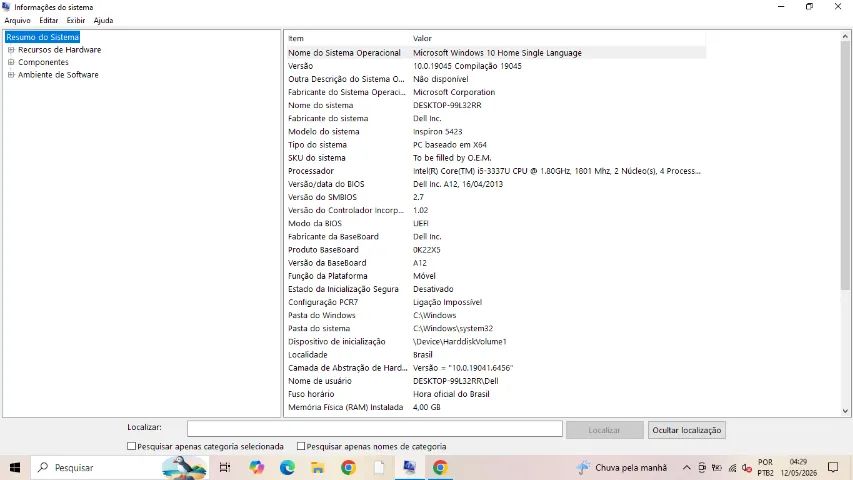The height and width of the screenshot is (480, 853).
Task: Expand Ambiente de Software tree node
Action: coord(11,75)
